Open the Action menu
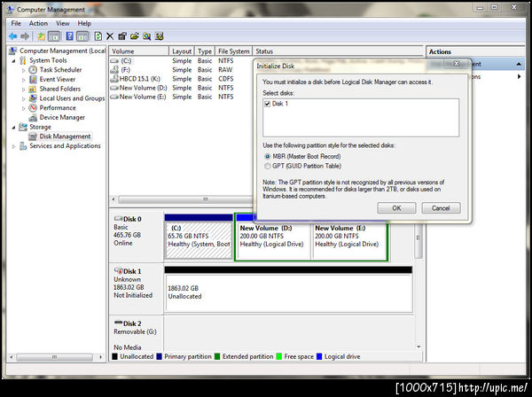 click(x=38, y=23)
